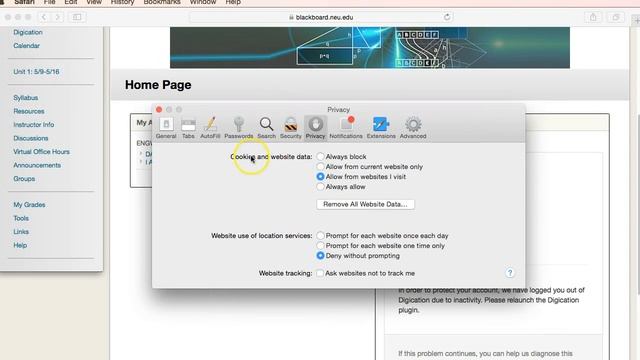Open Virtual Office Hours link
640x360 pixels.
pyautogui.click(x=42, y=152)
